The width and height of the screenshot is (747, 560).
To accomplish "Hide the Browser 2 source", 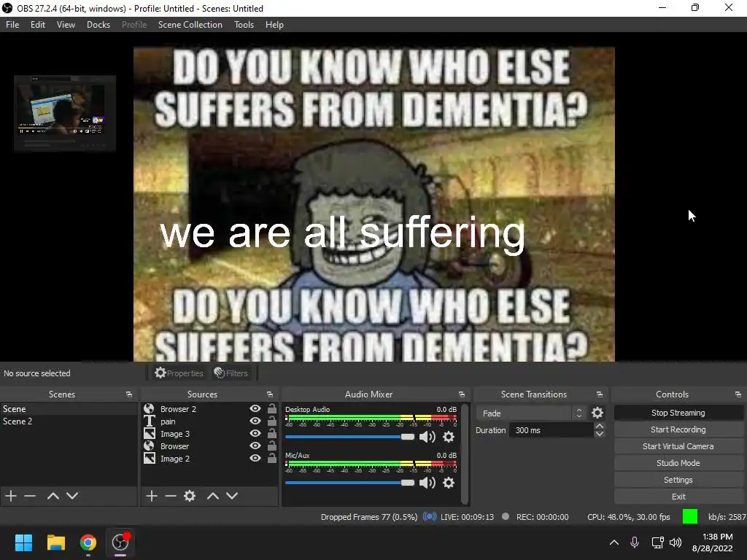I will pos(255,408).
